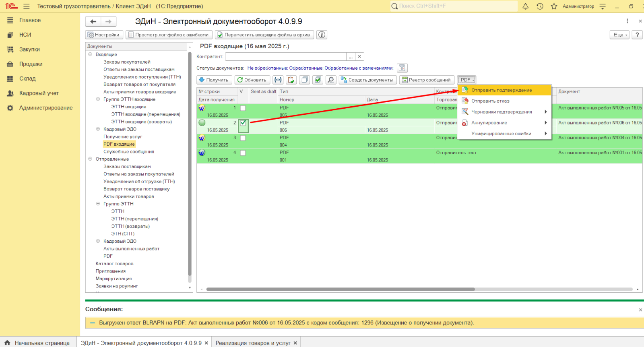Select Отправить подтверждение menu item
The height and width of the screenshot is (347, 644).
coord(505,90)
